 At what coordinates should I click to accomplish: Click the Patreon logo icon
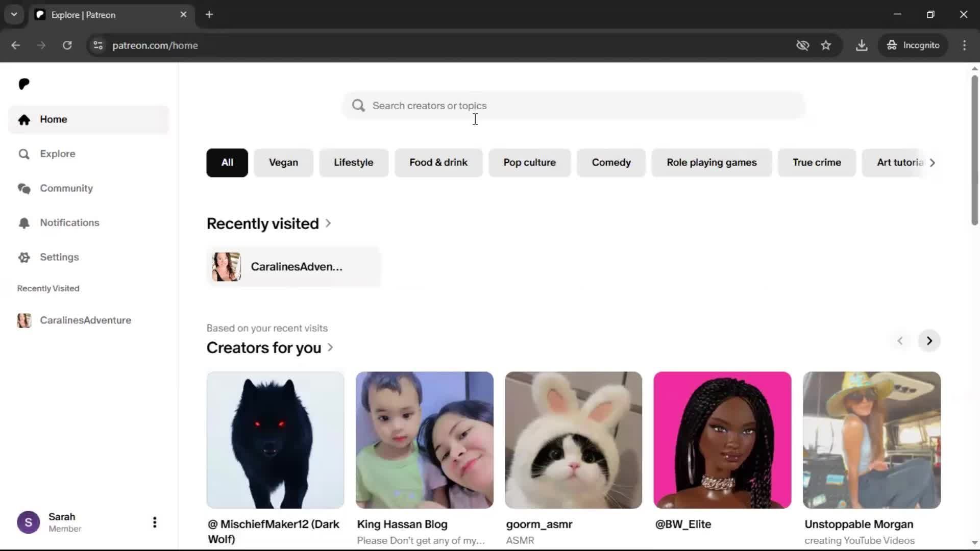point(24,84)
